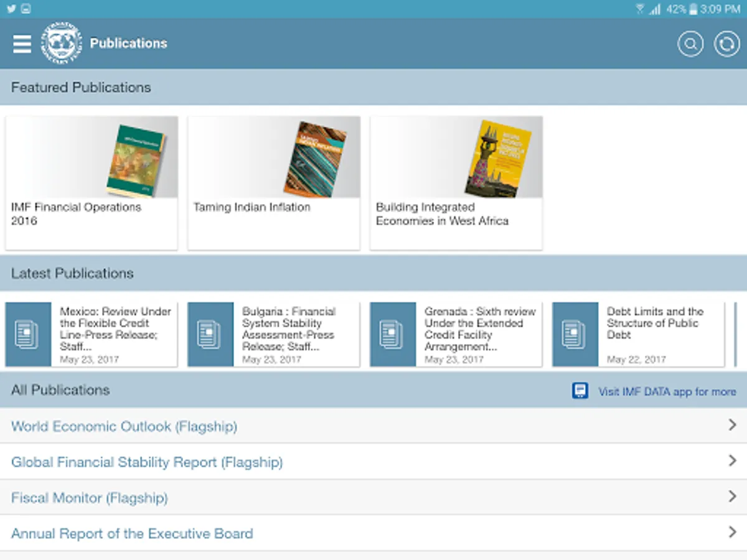Open Annual Report of the Executive Board

(374, 533)
